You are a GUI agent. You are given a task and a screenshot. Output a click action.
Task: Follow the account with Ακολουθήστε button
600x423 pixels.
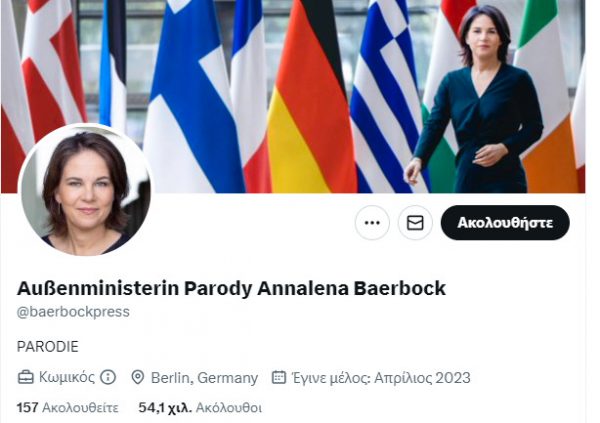click(x=505, y=222)
